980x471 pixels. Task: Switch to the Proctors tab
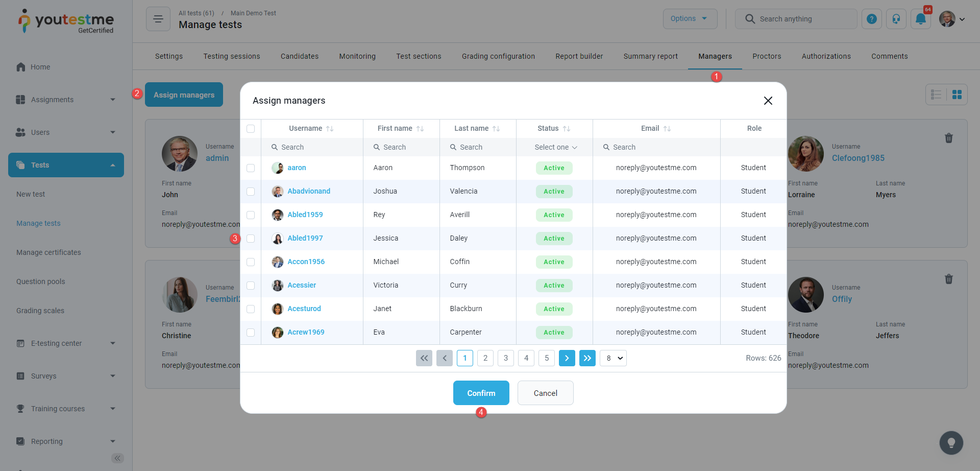click(x=766, y=56)
